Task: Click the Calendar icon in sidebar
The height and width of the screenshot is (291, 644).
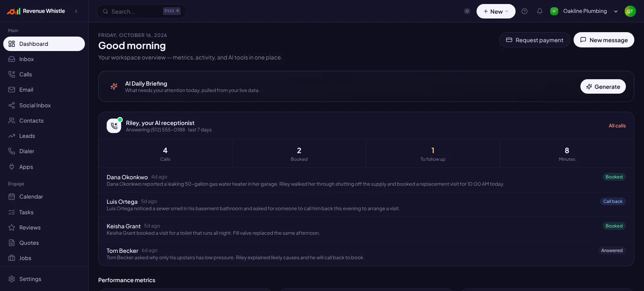Action: [x=12, y=197]
